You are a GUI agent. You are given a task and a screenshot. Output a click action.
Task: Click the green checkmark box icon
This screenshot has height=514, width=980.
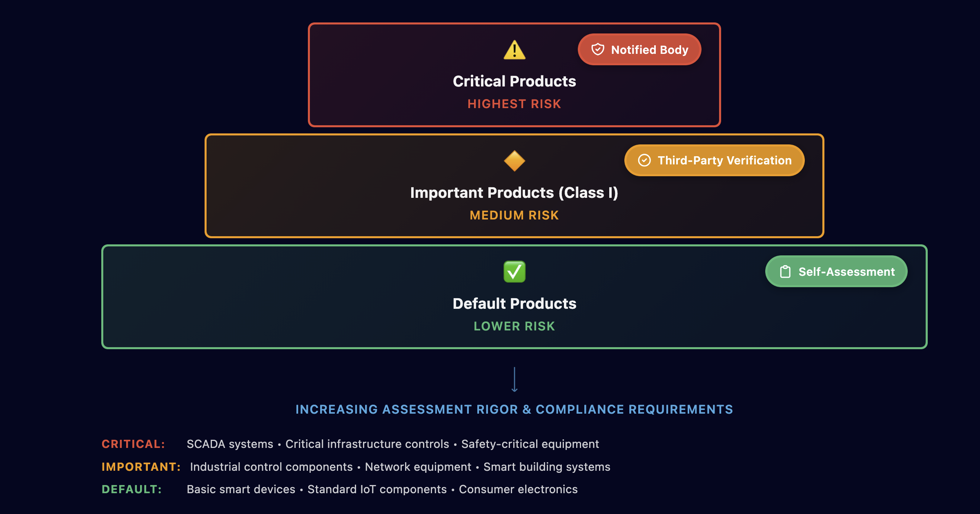pyautogui.click(x=514, y=272)
